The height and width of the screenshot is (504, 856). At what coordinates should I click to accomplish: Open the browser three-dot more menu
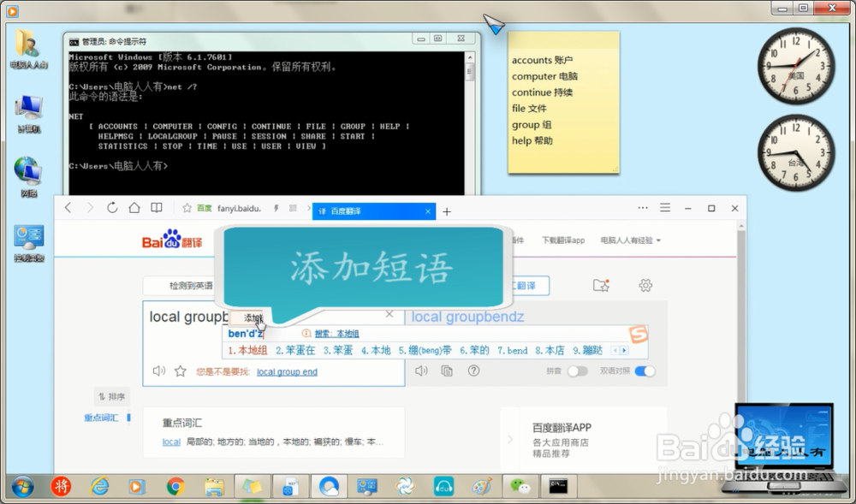point(643,208)
